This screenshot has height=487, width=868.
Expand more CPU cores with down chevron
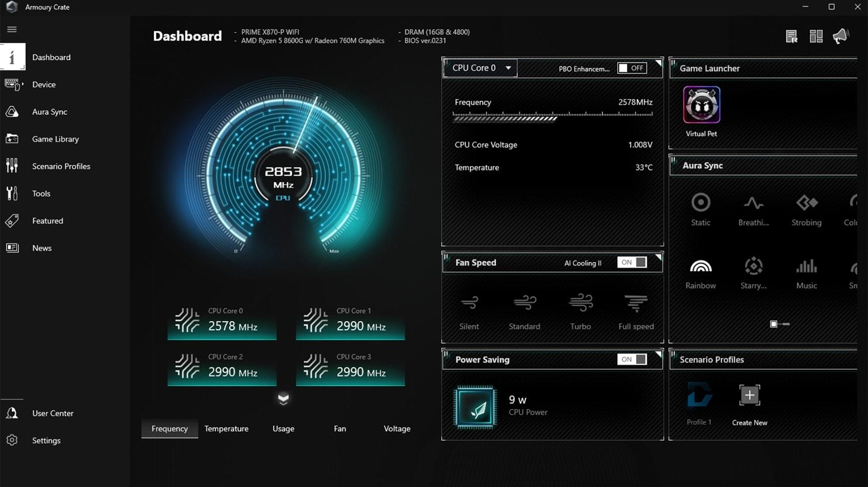point(283,399)
